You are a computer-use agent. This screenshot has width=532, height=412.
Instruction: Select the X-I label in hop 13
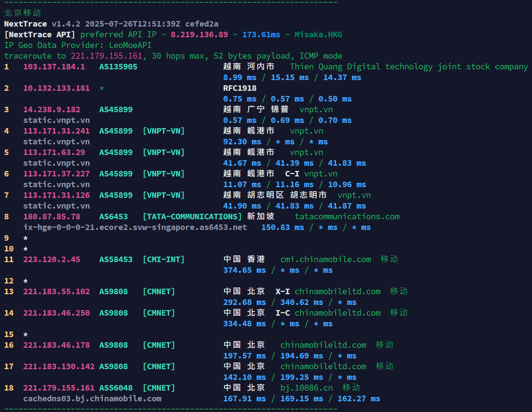[283, 291]
